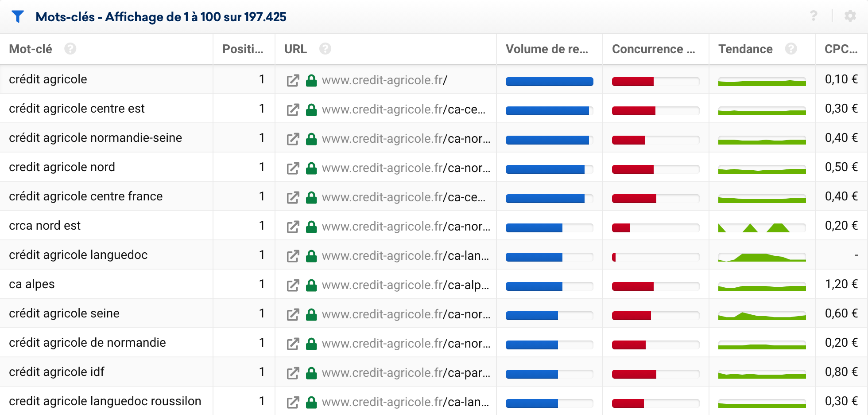Image resolution: width=868 pixels, height=415 pixels.
Task: Select keyword 'credit agricole nord'
Action: (62, 167)
